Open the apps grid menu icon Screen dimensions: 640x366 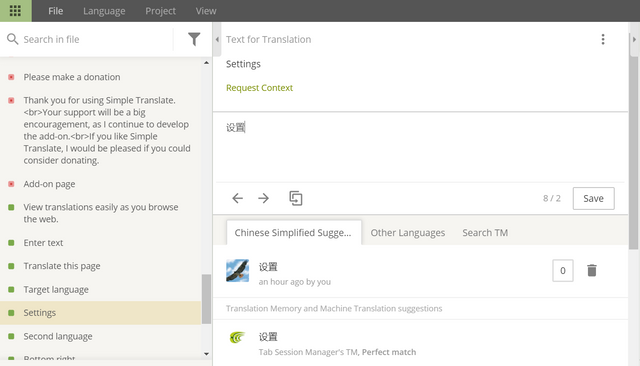[x=15, y=11]
